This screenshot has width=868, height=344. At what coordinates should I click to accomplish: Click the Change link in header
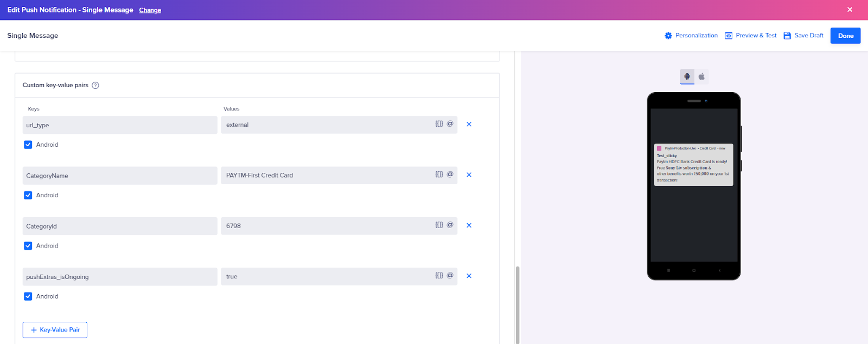tap(150, 10)
